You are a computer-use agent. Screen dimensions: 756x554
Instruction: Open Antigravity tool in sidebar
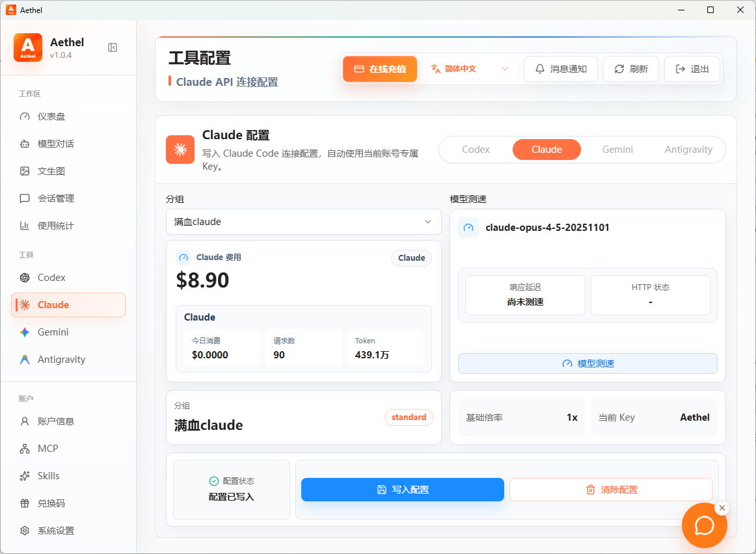click(68, 360)
